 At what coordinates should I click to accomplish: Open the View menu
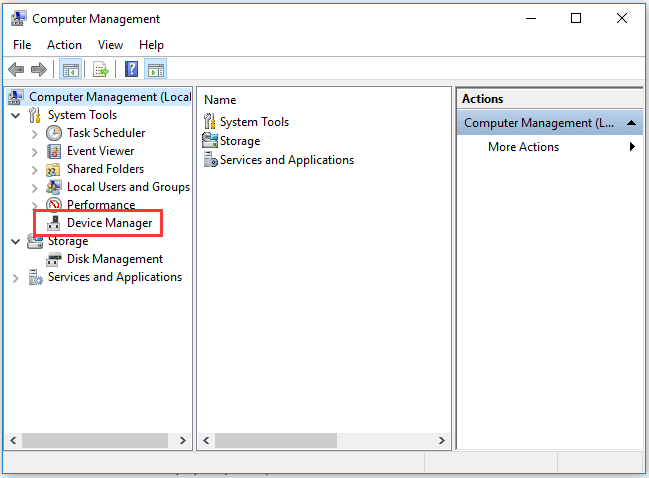click(x=110, y=45)
